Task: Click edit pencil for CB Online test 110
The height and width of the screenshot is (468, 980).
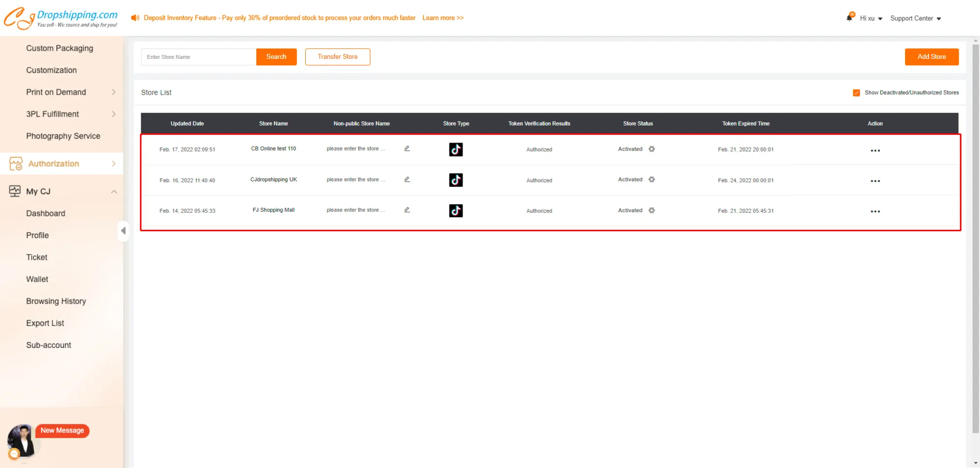Action: click(x=407, y=148)
